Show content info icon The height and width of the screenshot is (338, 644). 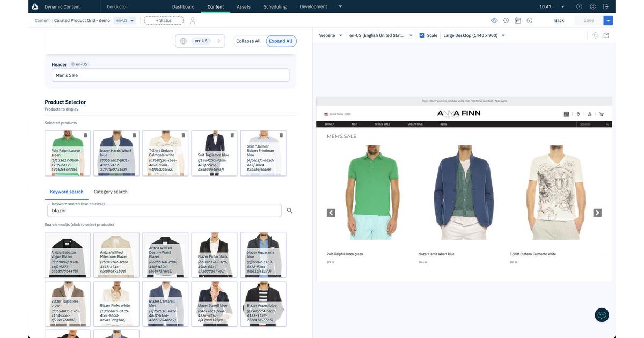(x=530, y=20)
